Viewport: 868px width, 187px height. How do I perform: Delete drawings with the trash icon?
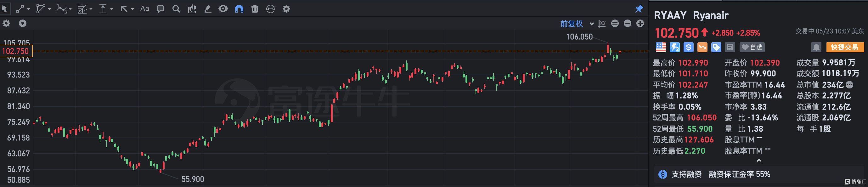click(x=255, y=9)
